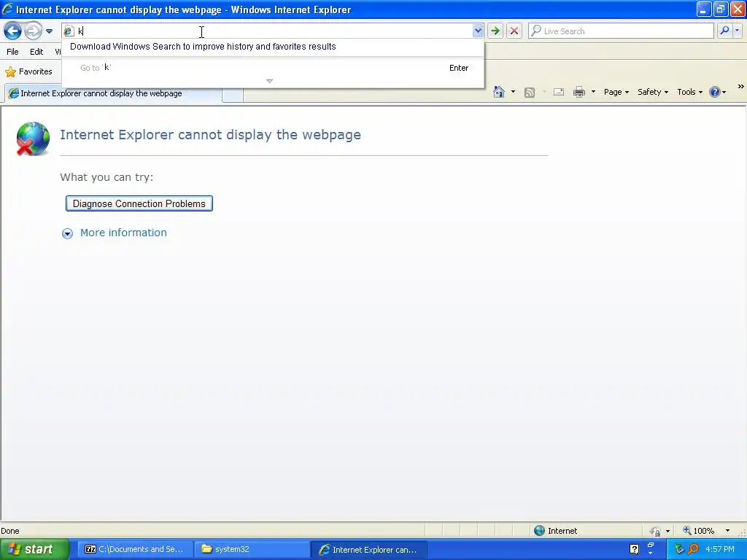
Task: Open the Tools menu
Action: (689, 92)
